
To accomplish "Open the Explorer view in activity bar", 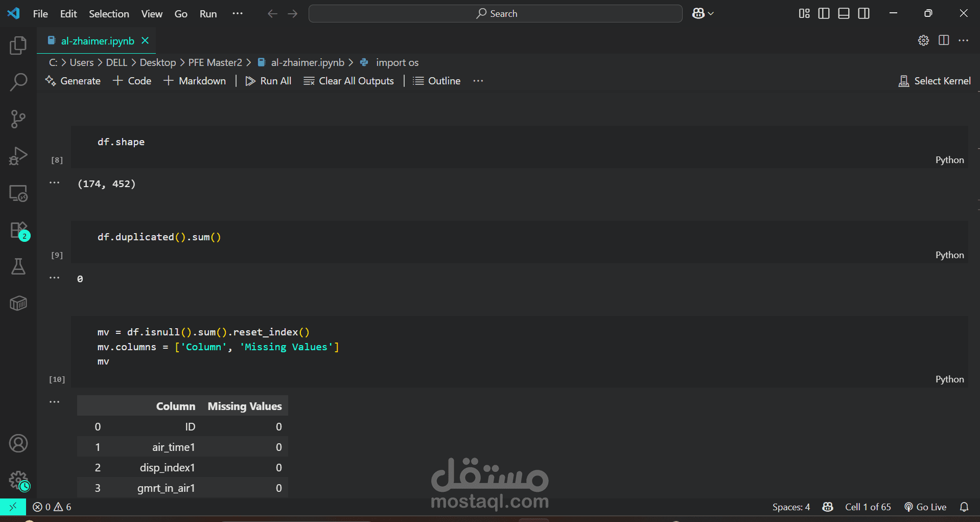I will click(18, 46).
